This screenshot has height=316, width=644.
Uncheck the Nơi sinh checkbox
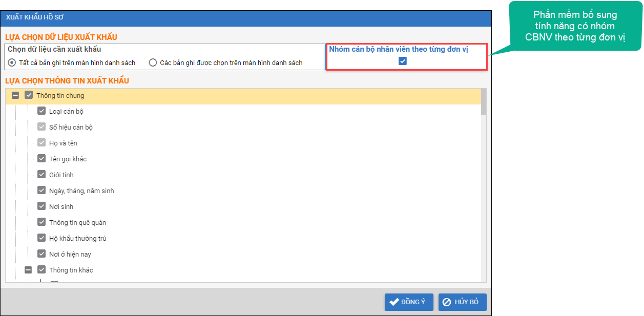pyautogui.click(x=41, y=206)
